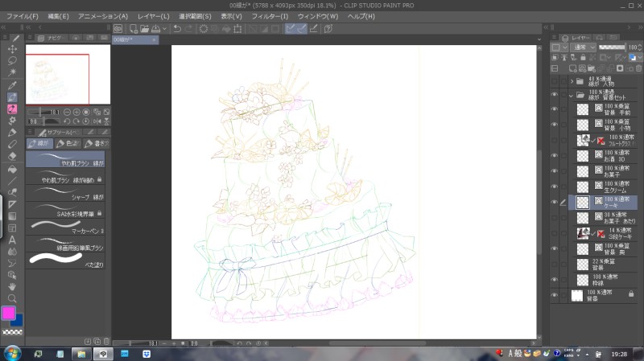644x361 pixels.
Task: Toggle visibility of the 生クリーム layer
Action: (x=554, y=187)
